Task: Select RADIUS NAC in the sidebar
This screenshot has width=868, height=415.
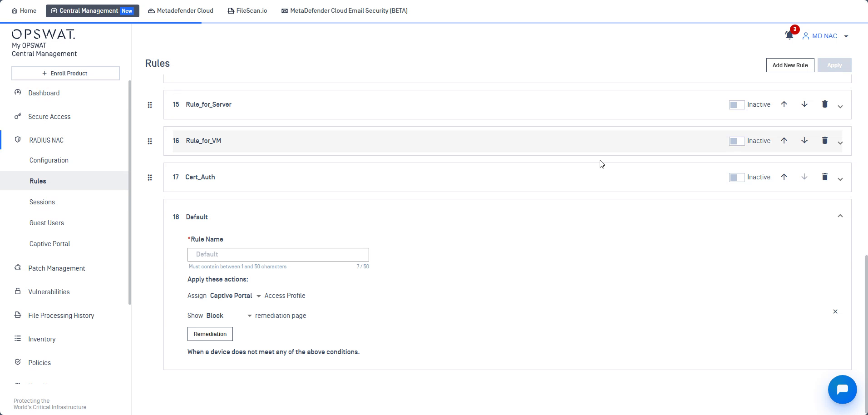Action: 46,140
